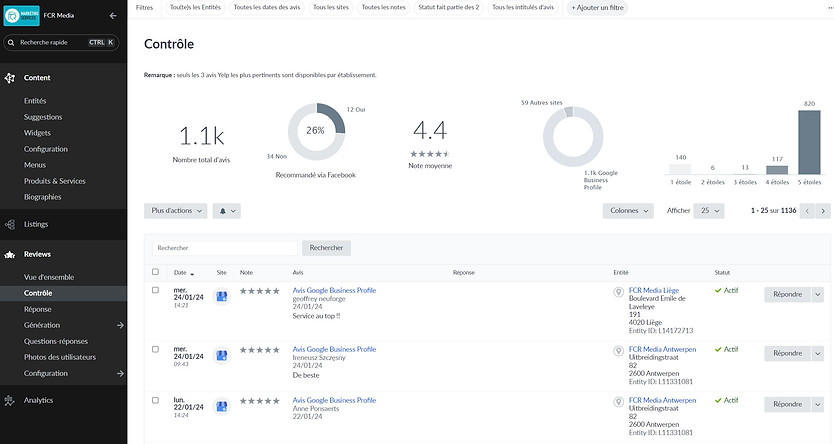Click the Analytics section icon
This screenshot has width=834, height=444.
(x=10, y=400)
